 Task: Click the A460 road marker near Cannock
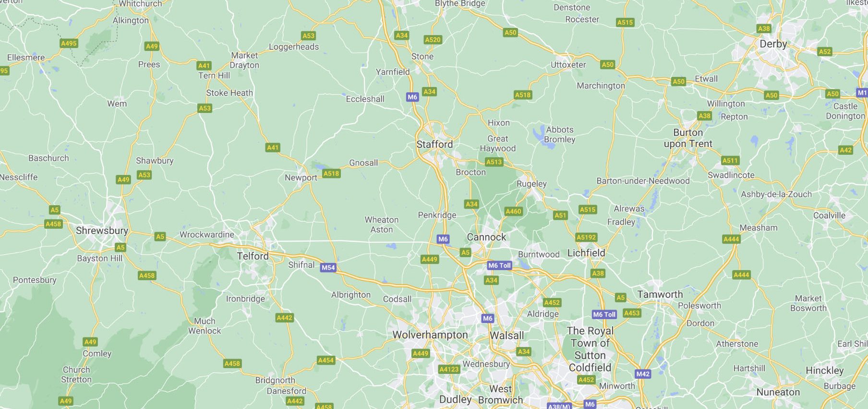click(x=513, y=211)
